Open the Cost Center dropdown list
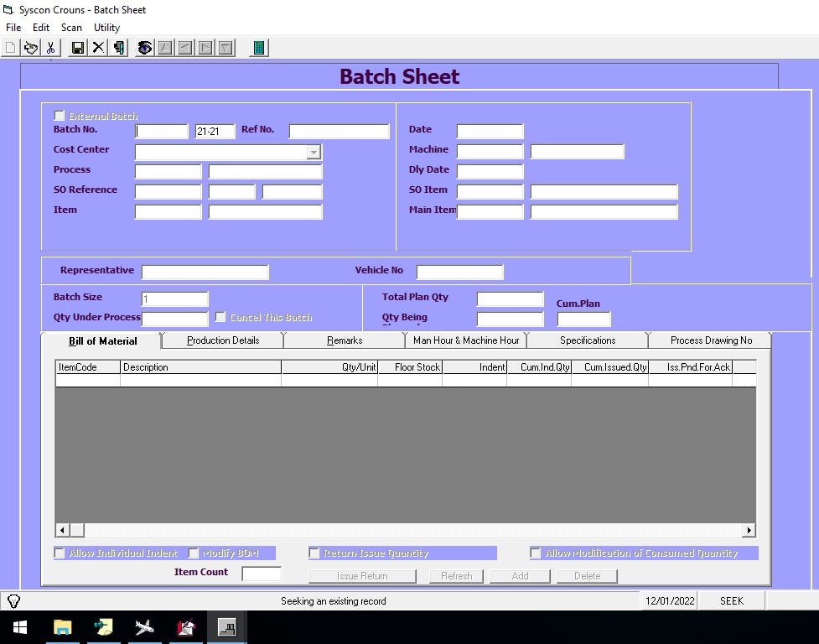 point(314,151)
